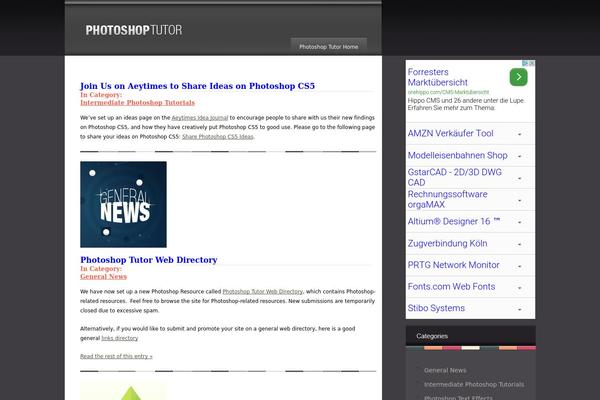Select General News in the Categories sidebar

click(445, 371)
